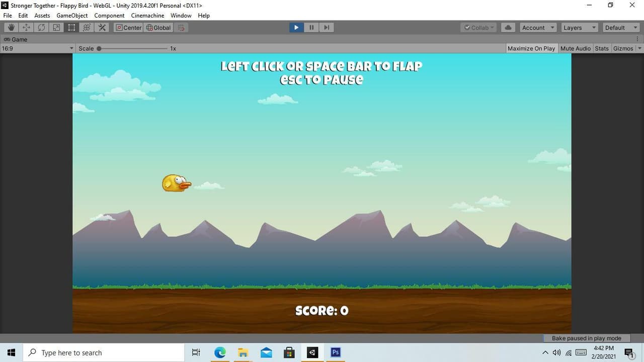Open the File menu
This screenshot has height=362, width=644.
click(8, 16)
